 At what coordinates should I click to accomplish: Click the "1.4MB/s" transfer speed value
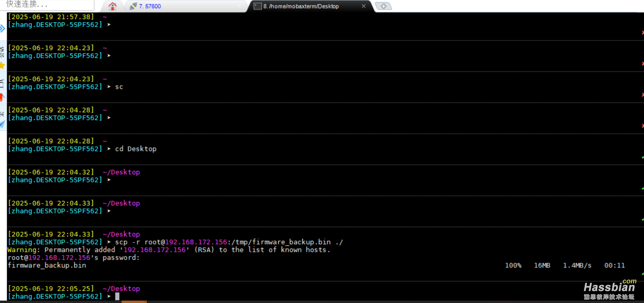[x=577, y=265]
